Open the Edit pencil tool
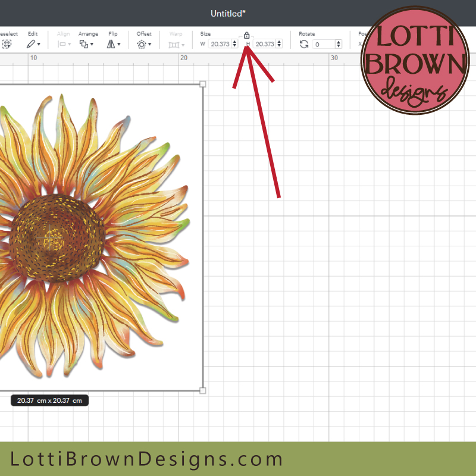Viewport: 476px width, 476px height. coord(31,44)
